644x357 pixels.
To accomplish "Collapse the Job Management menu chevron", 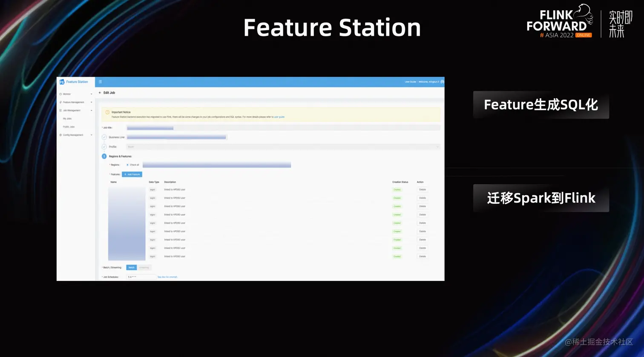I will (x=91, y=111).
